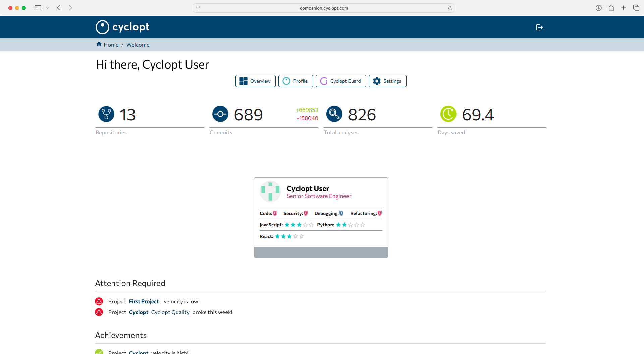Viewport: 644px width, 354px height.
Task: Sign out using the logout icon
Action: [x=539, y=27]
